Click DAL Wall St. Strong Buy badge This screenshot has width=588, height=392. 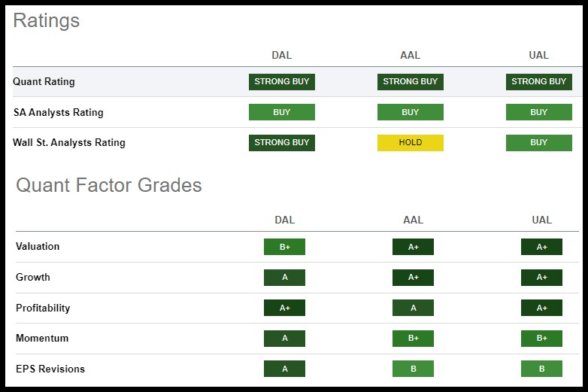click(281, 142)
